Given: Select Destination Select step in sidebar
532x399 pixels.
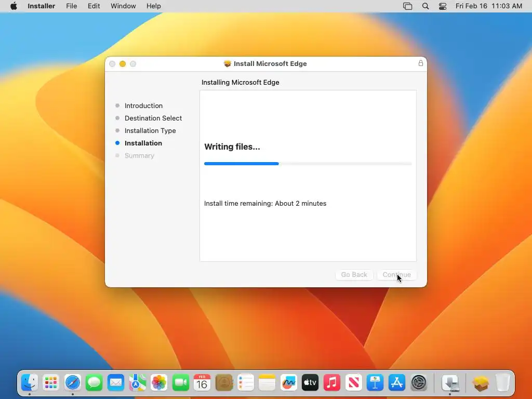Looking at the screenshot, I should click(153, 118).
